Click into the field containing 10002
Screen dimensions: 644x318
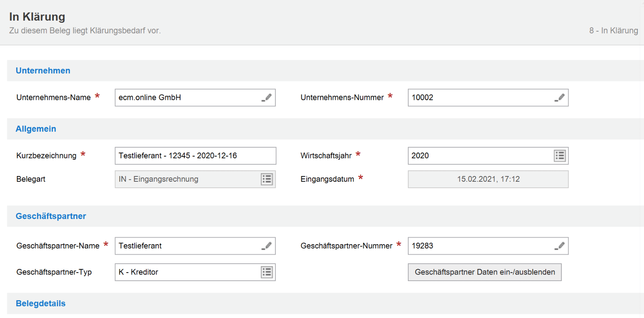pyautogui.click(x=478, y=98)
